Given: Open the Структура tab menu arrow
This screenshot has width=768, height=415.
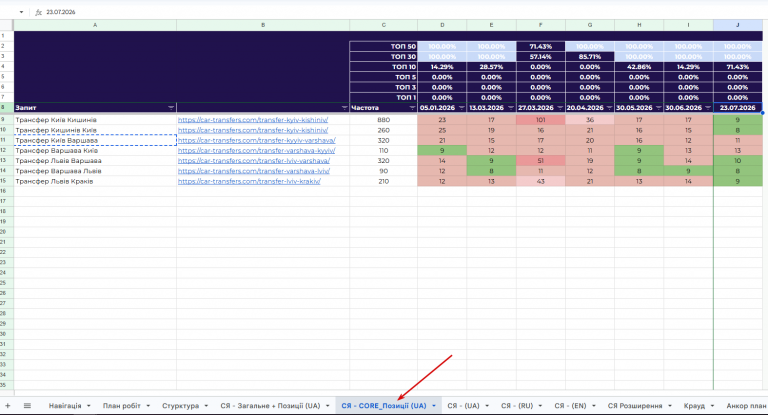Looking at the screenshot, I should tap(206, 406).
